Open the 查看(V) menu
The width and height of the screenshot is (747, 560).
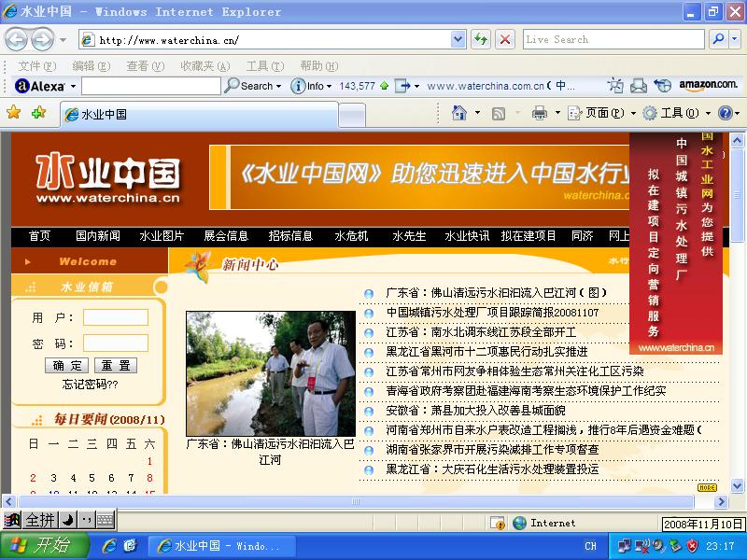146,65
